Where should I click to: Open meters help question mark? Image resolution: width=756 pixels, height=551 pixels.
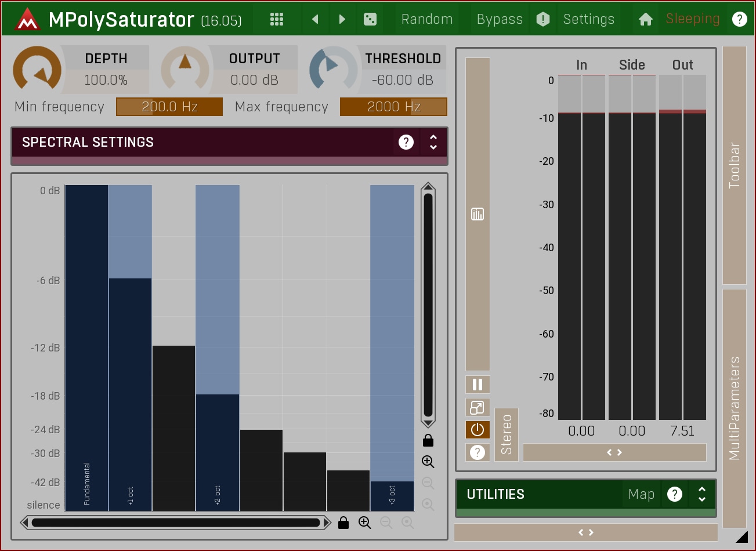478,452
